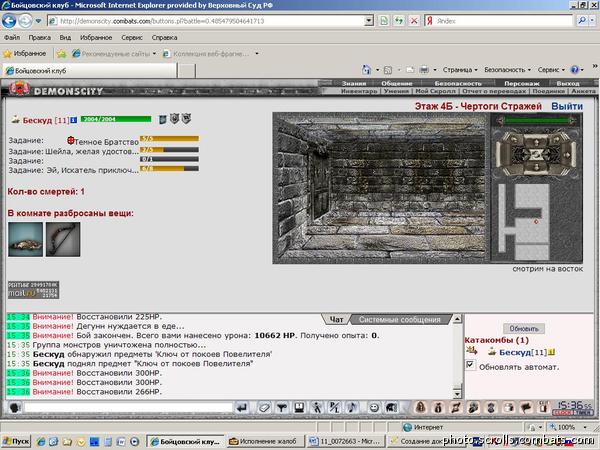Click the music note sound icon
The width and height of the screenshot is (600, 450).
(352, 408)
